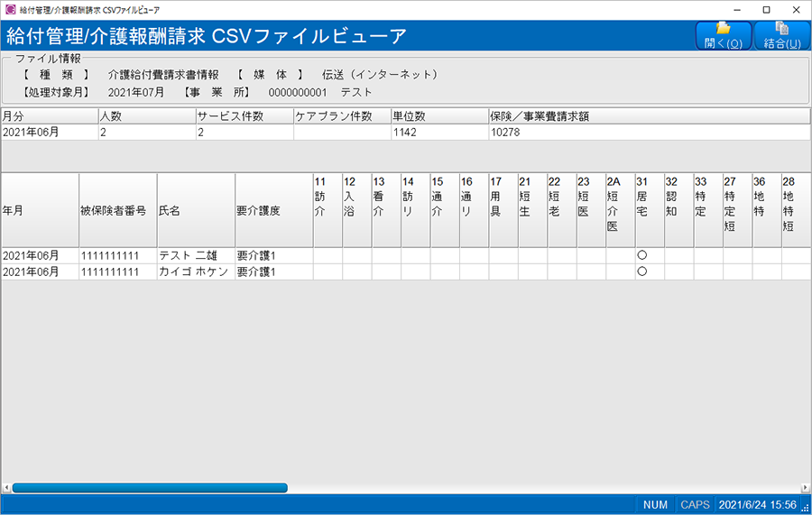Select the カイゴ ホケン name cell
This screenshot has width=812, height=515.
pyautogui.click(x=197, y=271)
